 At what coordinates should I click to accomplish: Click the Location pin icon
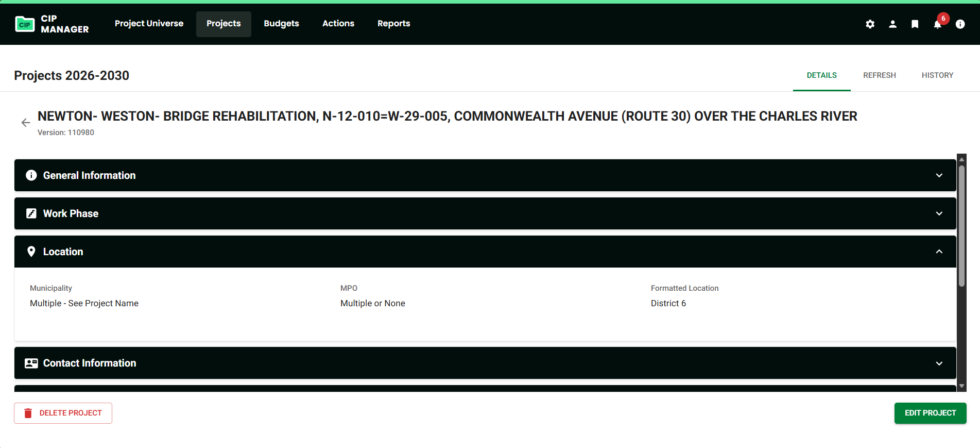click(31, 252)
